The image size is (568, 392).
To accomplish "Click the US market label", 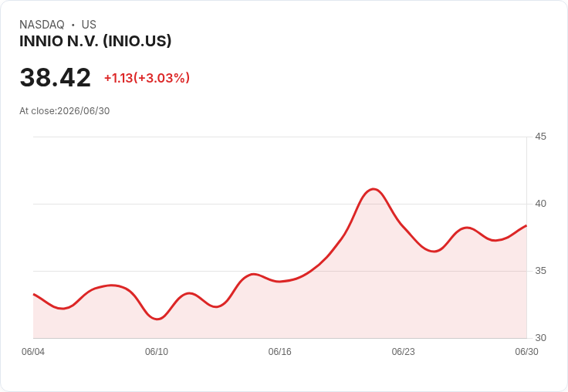I will pyautogui.click(x=89, y=25).
